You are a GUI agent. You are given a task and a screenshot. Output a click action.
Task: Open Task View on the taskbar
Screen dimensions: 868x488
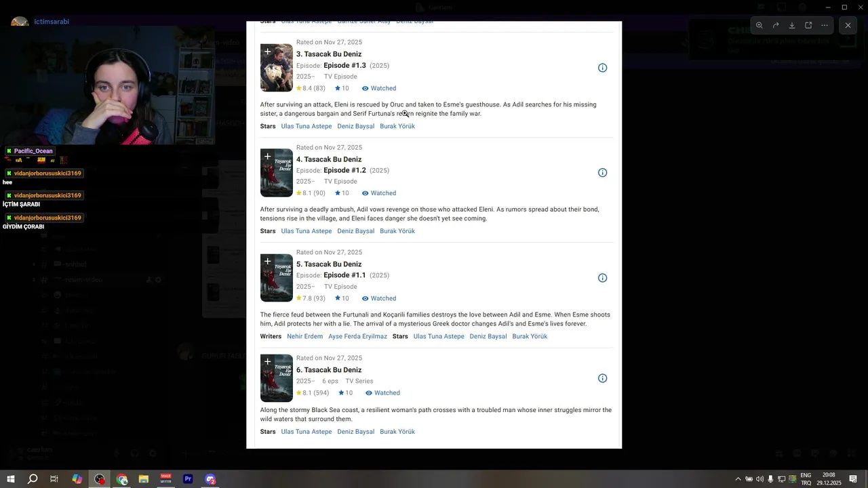click(54, 479)
